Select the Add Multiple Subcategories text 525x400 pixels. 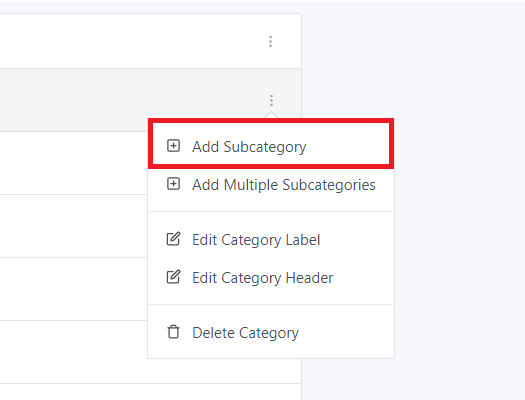pyautogui.click(x=284, y=185)
